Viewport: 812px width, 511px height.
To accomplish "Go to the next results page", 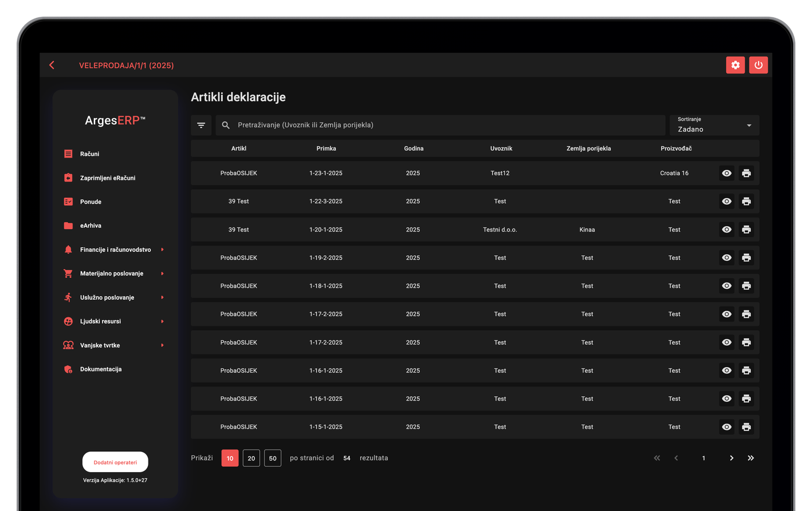I will (731, 458).
